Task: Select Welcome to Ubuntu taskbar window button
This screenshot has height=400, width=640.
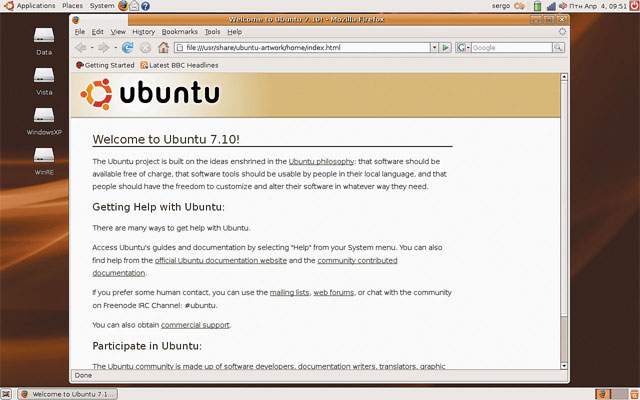Action: tap(68, 394)
